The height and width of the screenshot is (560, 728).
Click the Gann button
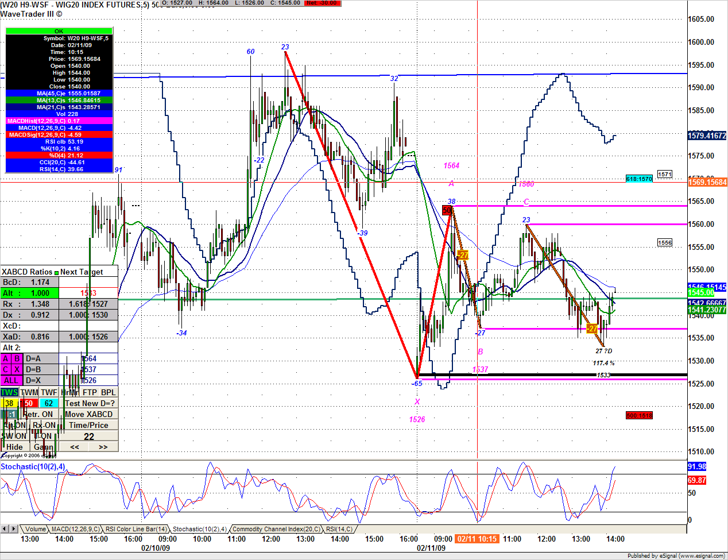(44, 447)
